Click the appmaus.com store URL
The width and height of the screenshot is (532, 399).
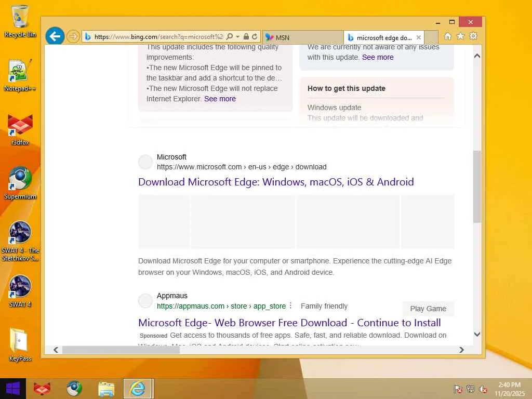(221, 306)
